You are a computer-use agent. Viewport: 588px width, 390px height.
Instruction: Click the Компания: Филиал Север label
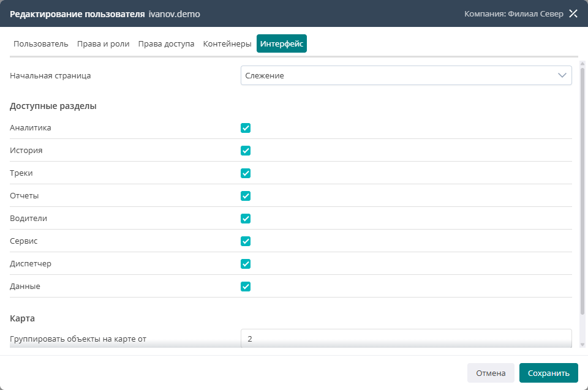514,14
